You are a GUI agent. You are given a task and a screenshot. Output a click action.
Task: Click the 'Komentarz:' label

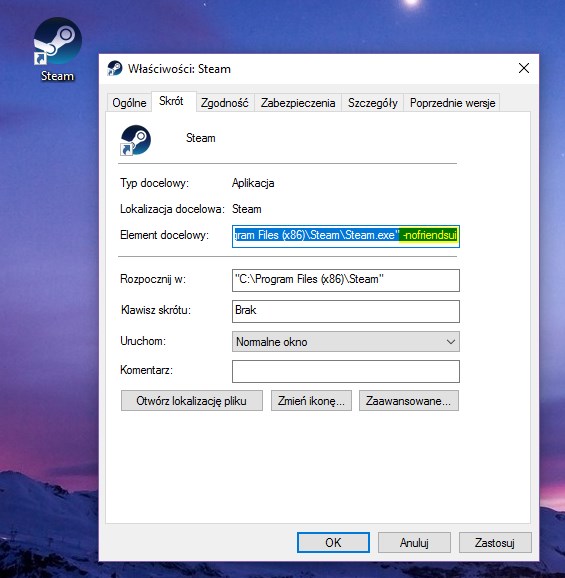click(147, 370)
